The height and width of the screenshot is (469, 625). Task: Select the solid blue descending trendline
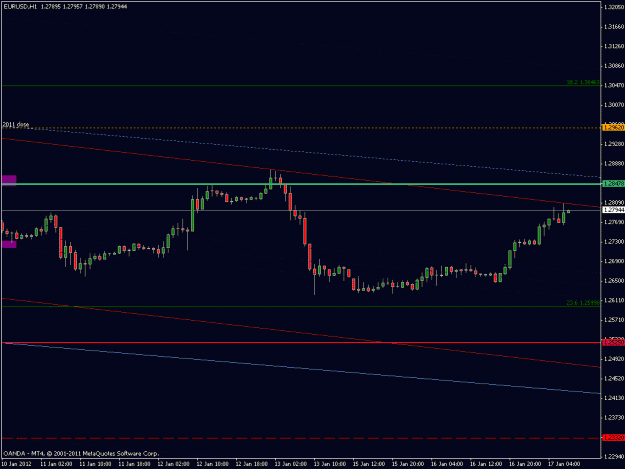point(301,368)
